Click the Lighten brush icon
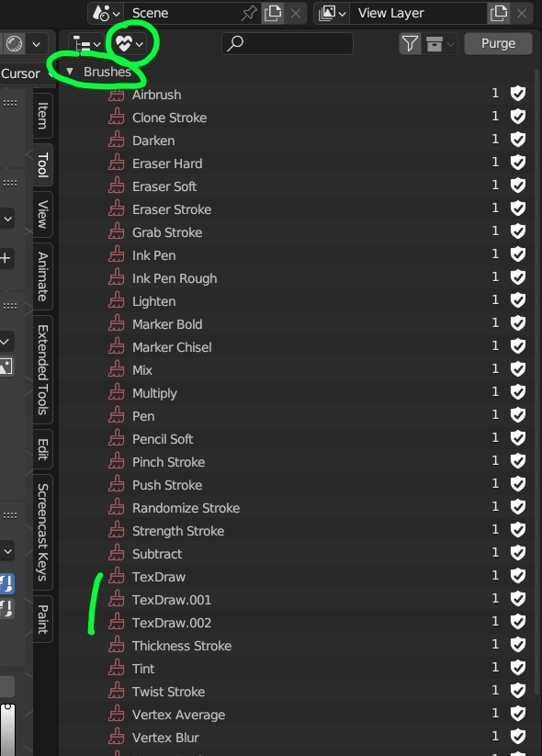 click(117, 301)
